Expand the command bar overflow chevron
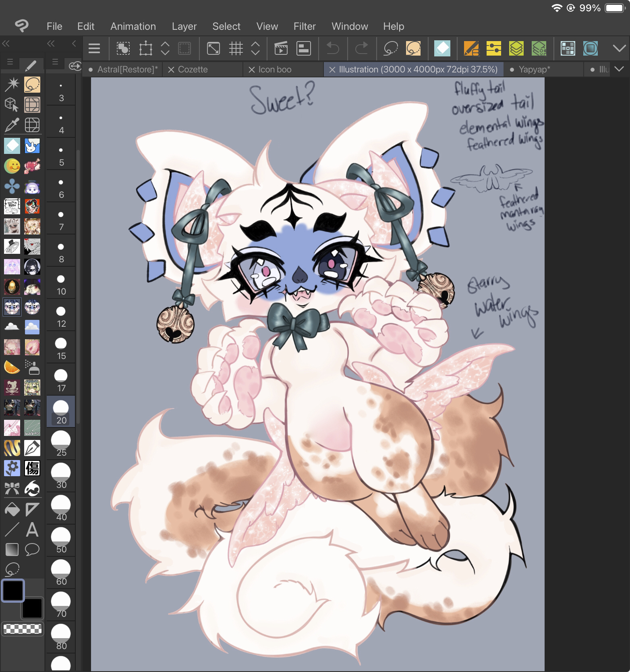Image resolution: width=630 pixels, height=672 pixels. [619, 49]
